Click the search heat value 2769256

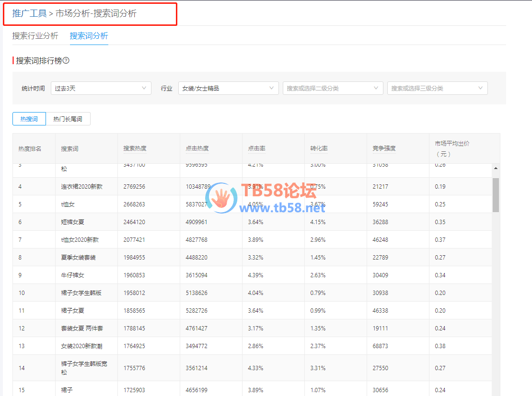click(x=134, y=187)
